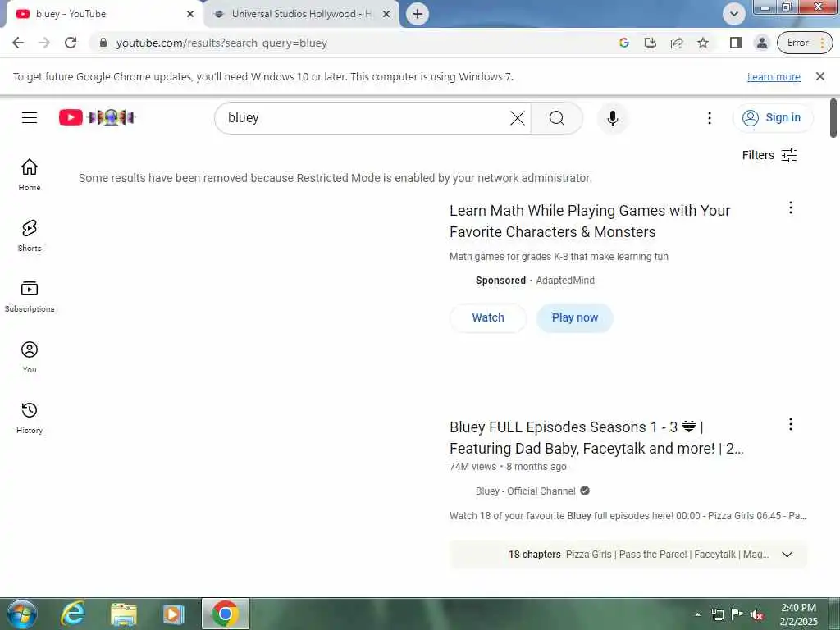Screen dimensions: 840x630
Task: Go back with browser back arrow
Action: coord(18,43)
